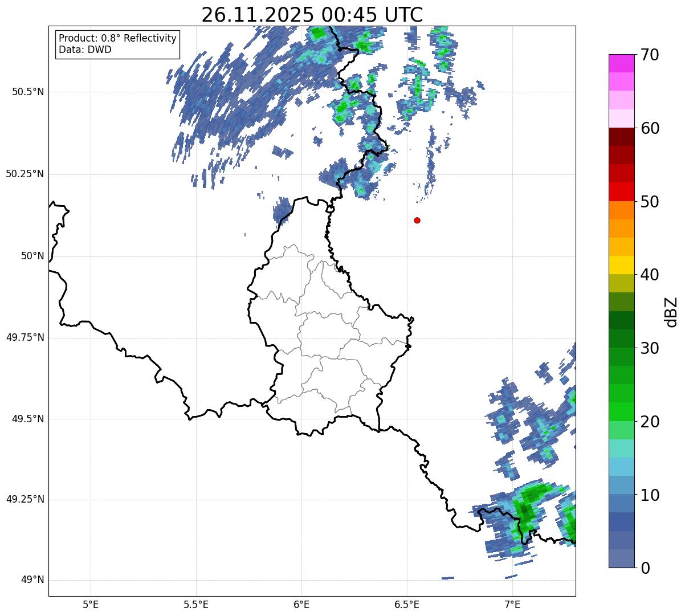This screenshot has width=685, height=616.
Task: Click latitude label 50.25°N
Action: click(25, 174)
